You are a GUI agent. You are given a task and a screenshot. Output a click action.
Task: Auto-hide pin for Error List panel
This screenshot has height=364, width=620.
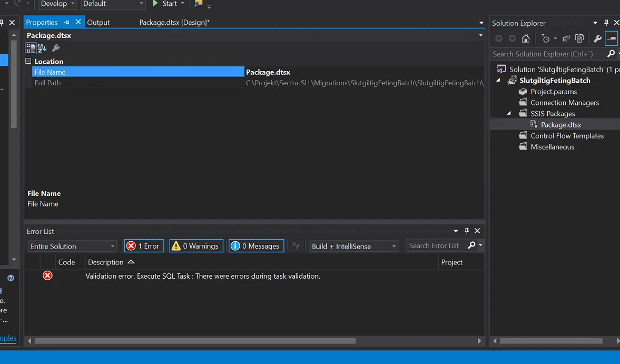pyautogui.click(x=467, y=231)
